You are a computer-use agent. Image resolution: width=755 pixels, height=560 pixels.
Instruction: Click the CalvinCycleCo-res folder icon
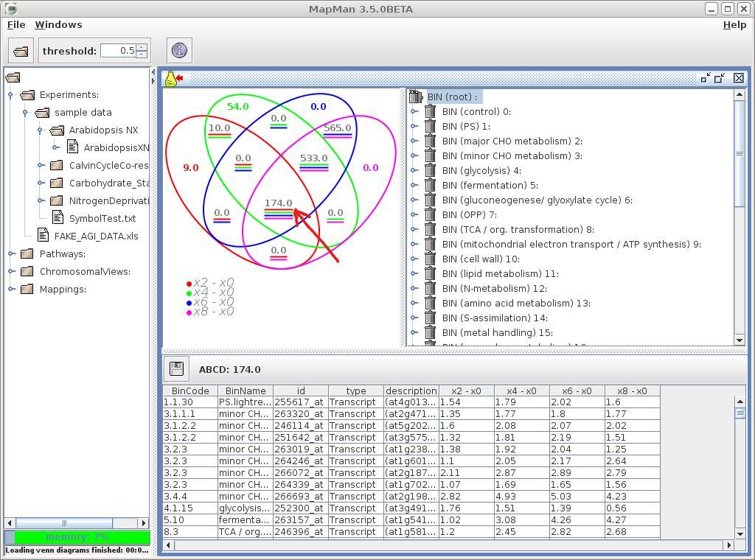tap(56, 165)
